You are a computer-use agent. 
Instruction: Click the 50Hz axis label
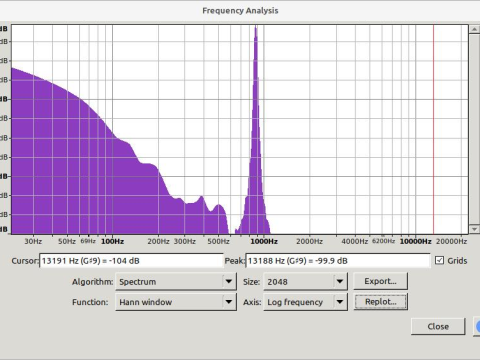pos(67,241)
